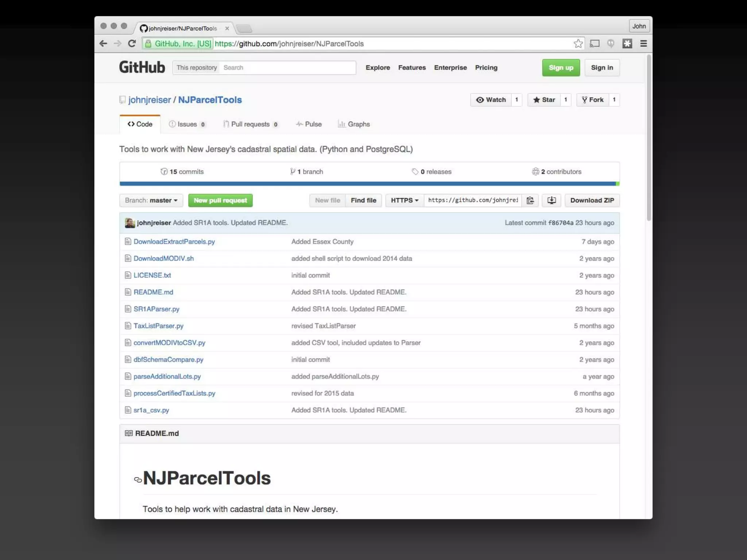Bookmark page with the star icon
The height and width of the screenshot is (560, 747).
coord(578,44)
